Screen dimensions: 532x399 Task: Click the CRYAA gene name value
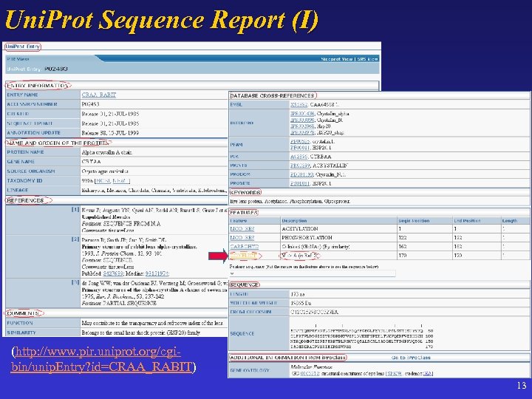[x=92, y=162]
